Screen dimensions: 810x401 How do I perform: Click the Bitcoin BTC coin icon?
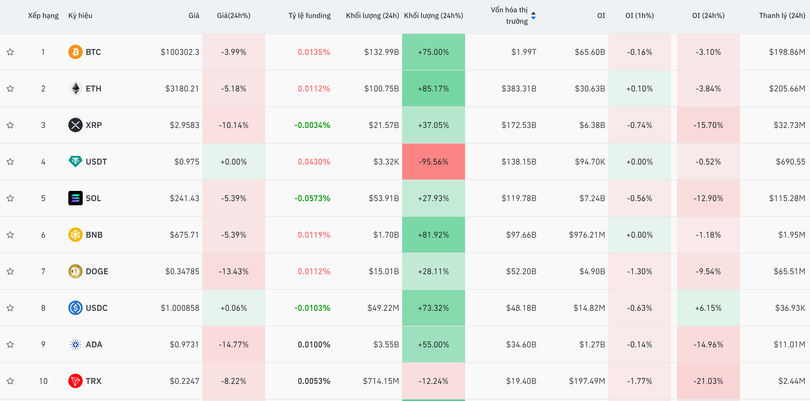pyautogui.click(x=75, y=52)
